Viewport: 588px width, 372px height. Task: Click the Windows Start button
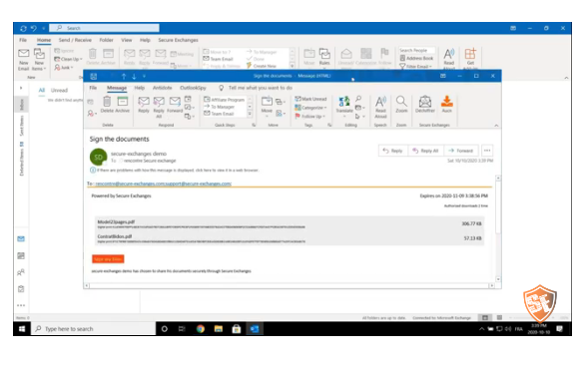(x=22, y=329)
